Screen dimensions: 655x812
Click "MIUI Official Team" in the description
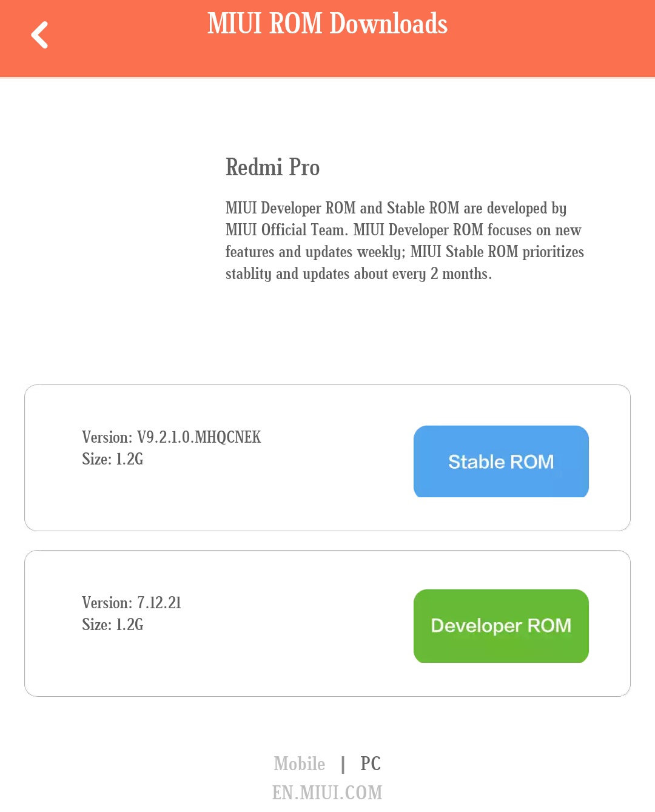point(286,230)
